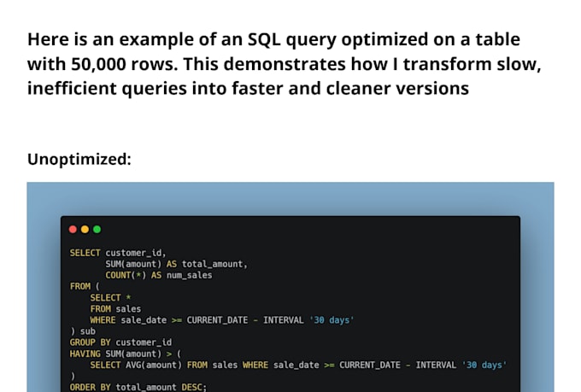The height and width of the screenshot is (392, 581).
Task: Click the "SELECT customer_id," code line
Action: point(118,253)
